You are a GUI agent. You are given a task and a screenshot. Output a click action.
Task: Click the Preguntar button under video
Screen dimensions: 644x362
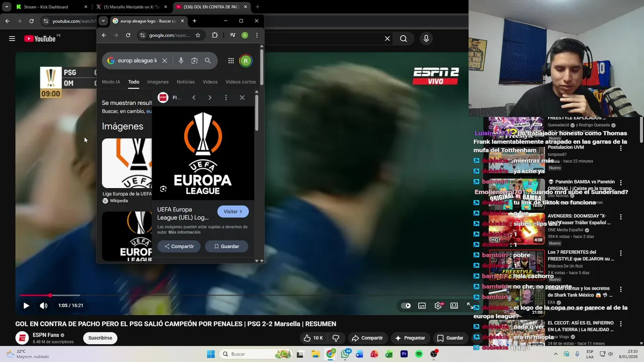pyautogui.click(x=410, y=338)
